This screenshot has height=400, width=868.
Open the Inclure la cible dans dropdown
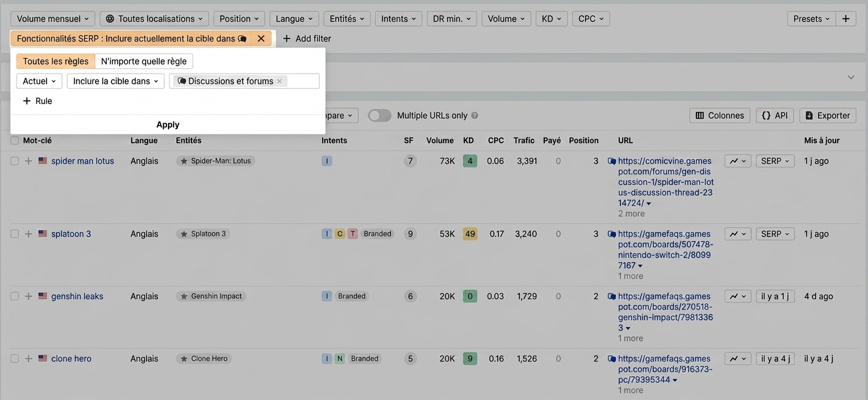tap(116, 81)
